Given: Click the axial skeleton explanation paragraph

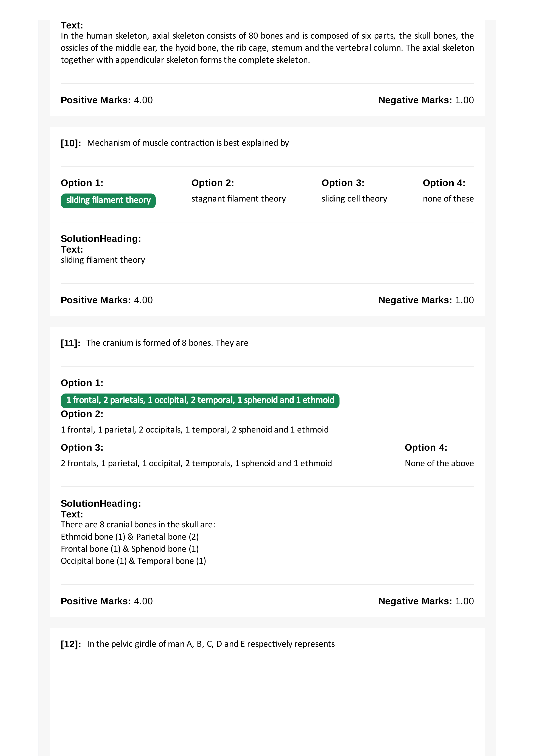Looking at the screenshot, I should [267, 48].
